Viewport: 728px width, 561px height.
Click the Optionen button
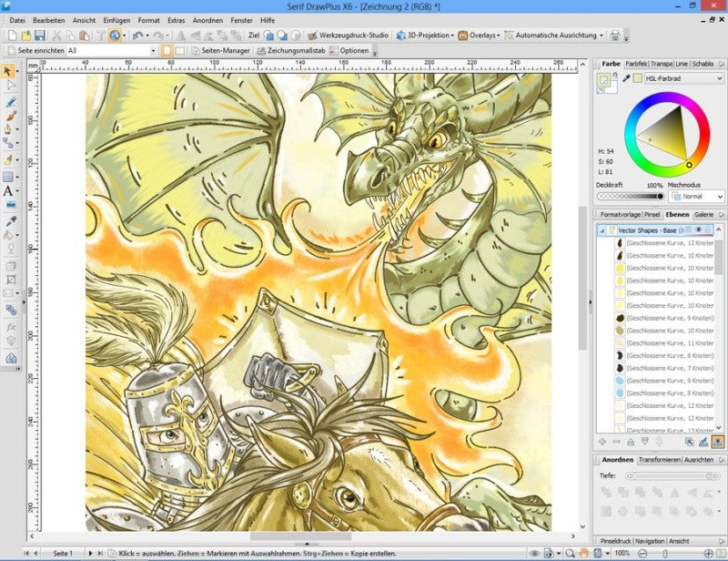[349, 51]
